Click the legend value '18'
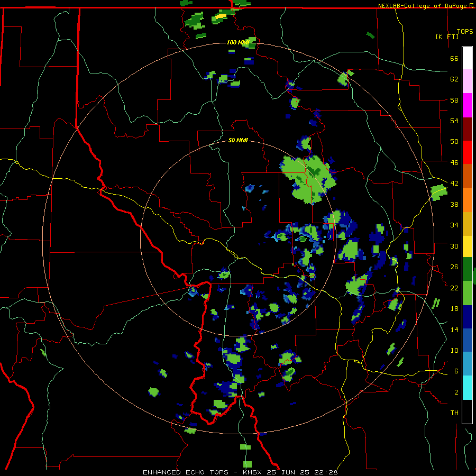 [x=454, y=309]
